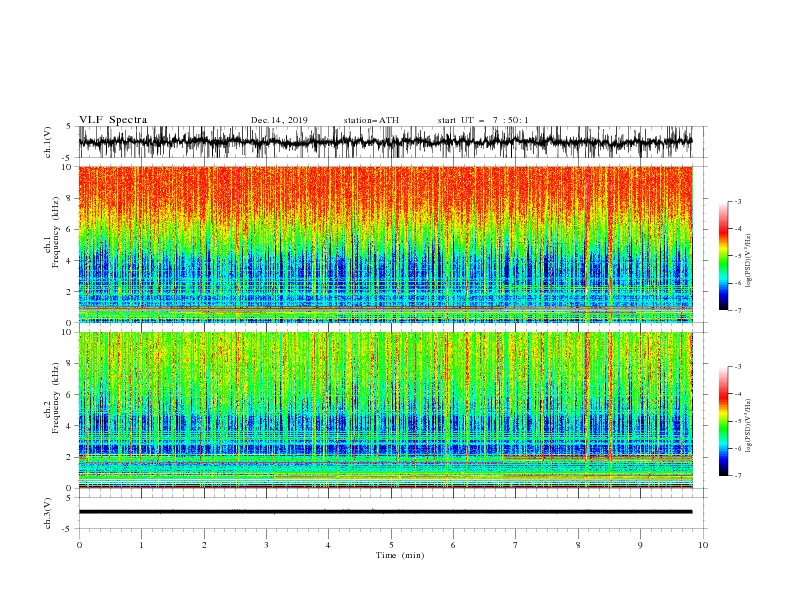Click time axis tick label "9"
This screenshot has height=612, width=792.
click(x=640, y=545)
